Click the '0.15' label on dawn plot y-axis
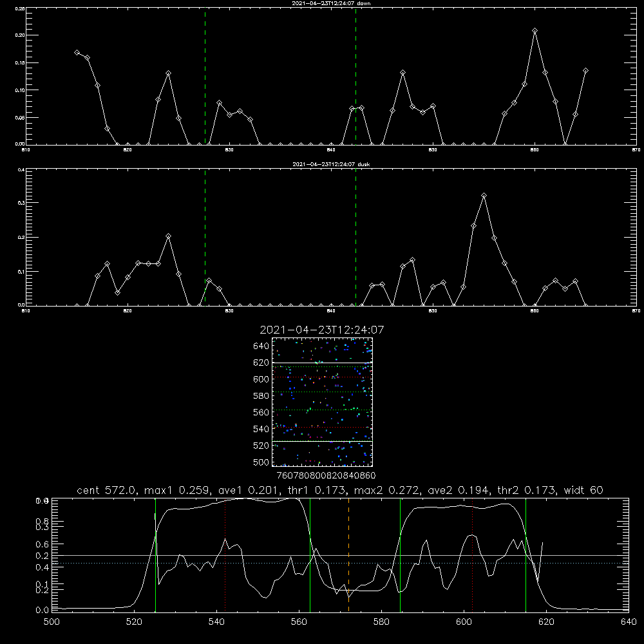 (x=20, y=63)
